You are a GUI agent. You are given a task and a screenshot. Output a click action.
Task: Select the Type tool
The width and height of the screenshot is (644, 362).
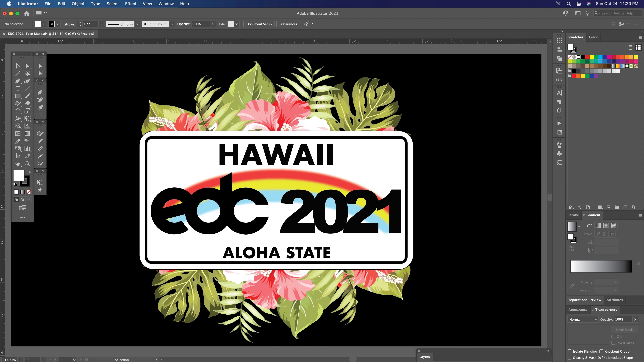tap(18, 88)
